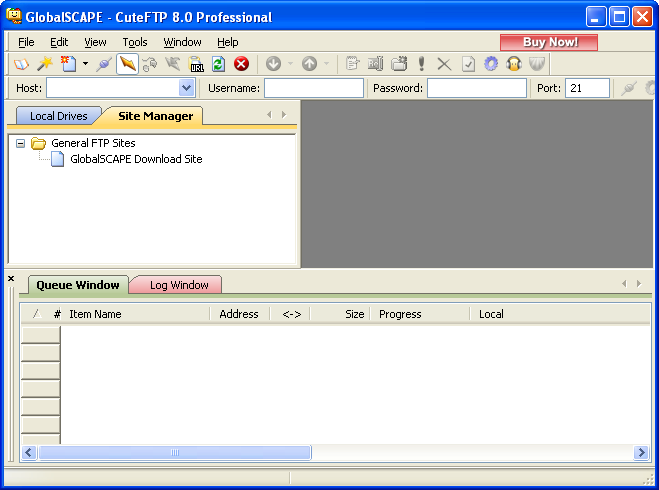Click the Buy Now! button
Image resolution: width=659 pixels, height=490 pixels.
[x=549, y=42]
